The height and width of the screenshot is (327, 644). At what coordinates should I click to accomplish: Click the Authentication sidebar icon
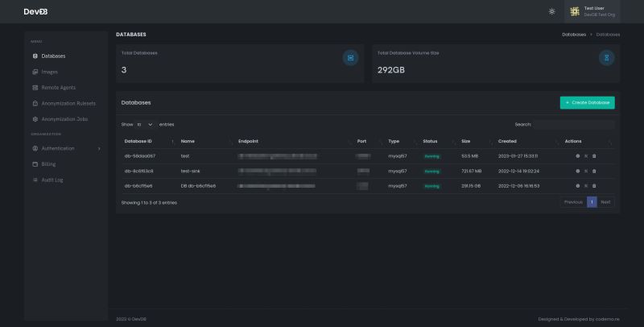pos(35,148)
